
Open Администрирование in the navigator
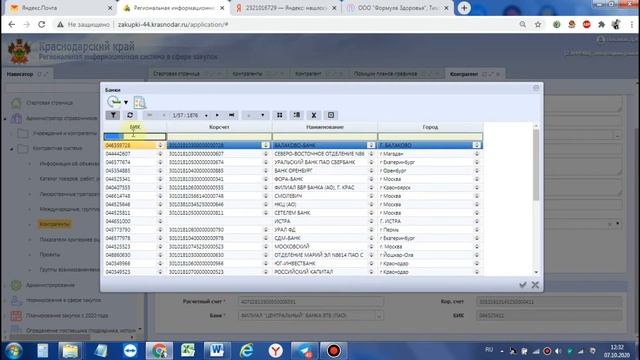pos(50,285)
